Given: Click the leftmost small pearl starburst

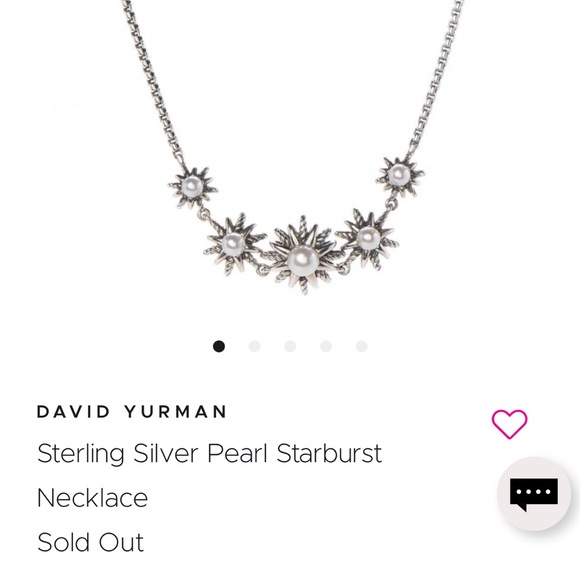Looking at the screenshot, I should (x=192, y=187).
